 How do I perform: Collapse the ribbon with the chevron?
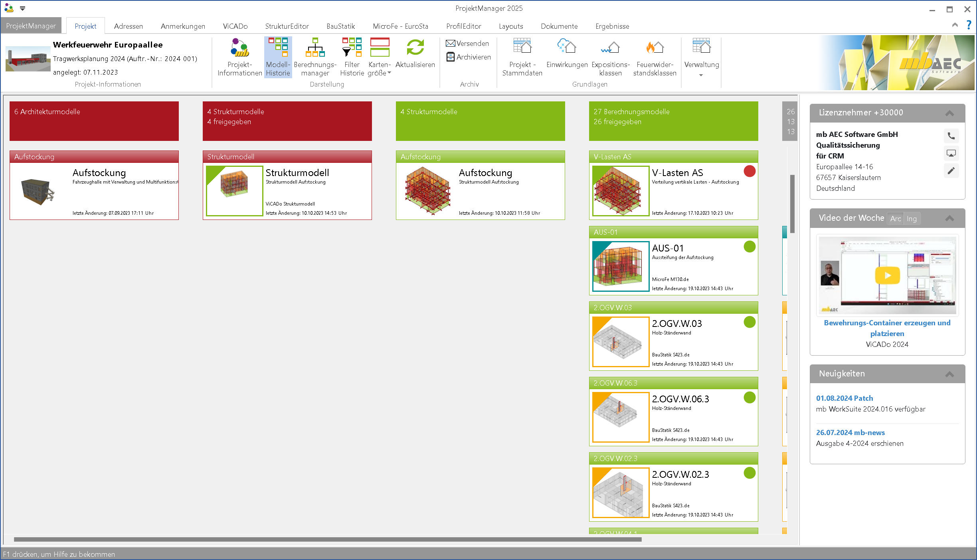[955, 25]
